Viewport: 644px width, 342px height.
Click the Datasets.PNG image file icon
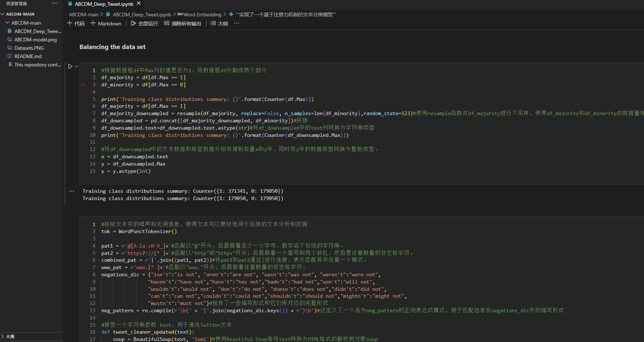click(x=10, y=48)
